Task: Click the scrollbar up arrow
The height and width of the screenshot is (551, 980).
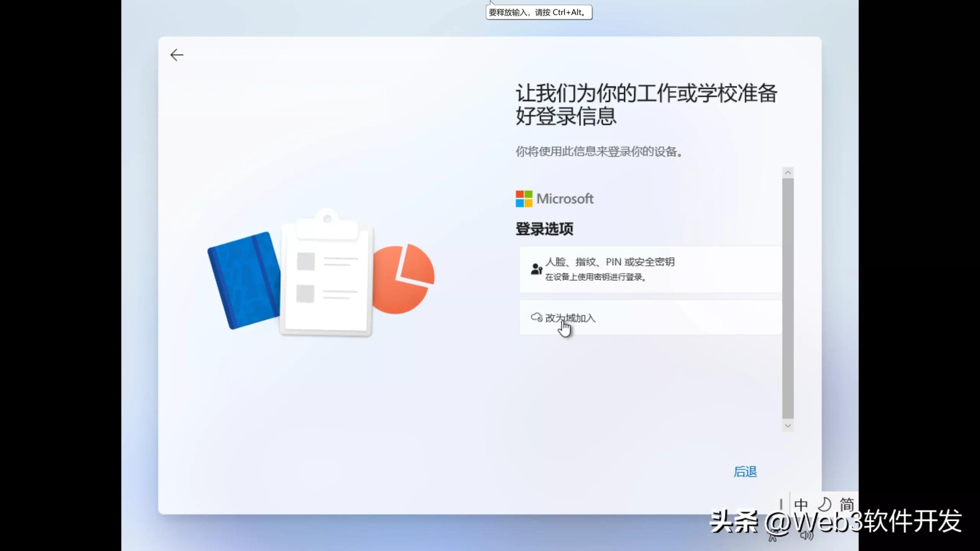Action: click(x=788, y=172)
